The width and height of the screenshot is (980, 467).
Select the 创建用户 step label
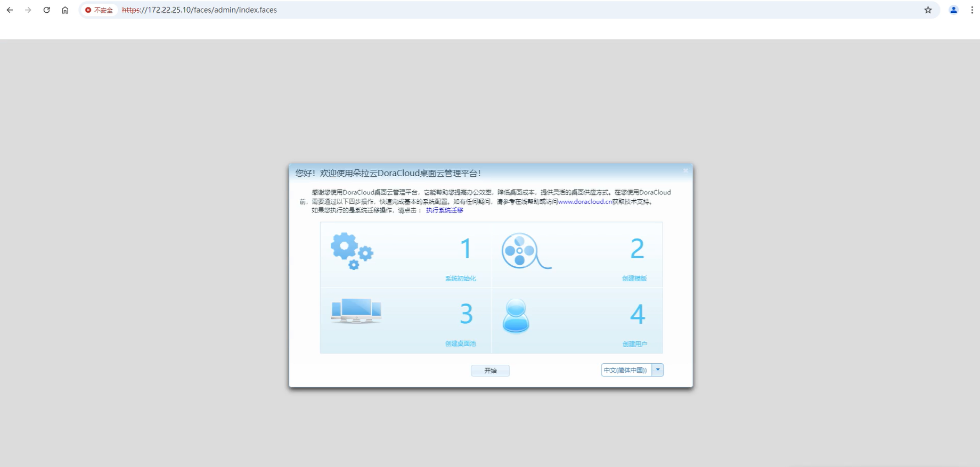click(x=635, y=344)
